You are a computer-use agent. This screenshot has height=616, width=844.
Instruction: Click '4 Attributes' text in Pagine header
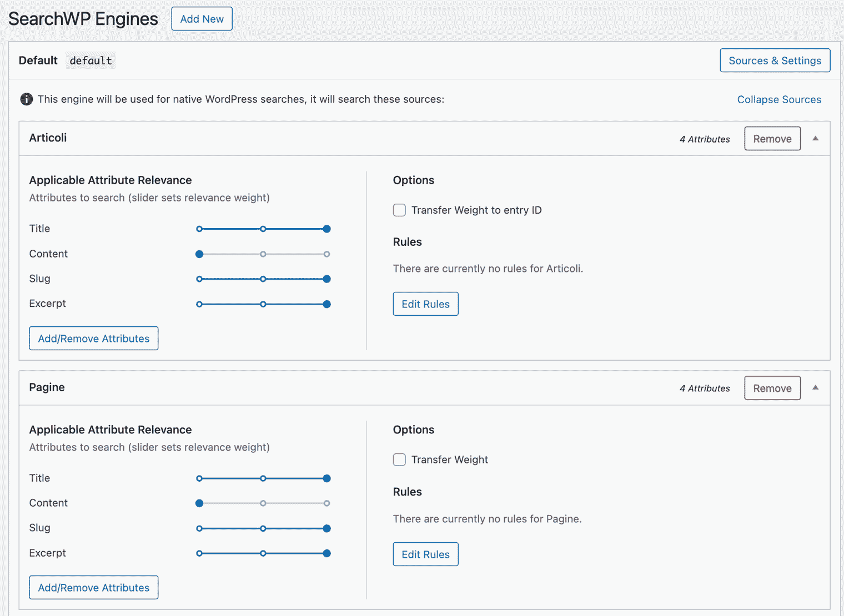pos(705,388)
